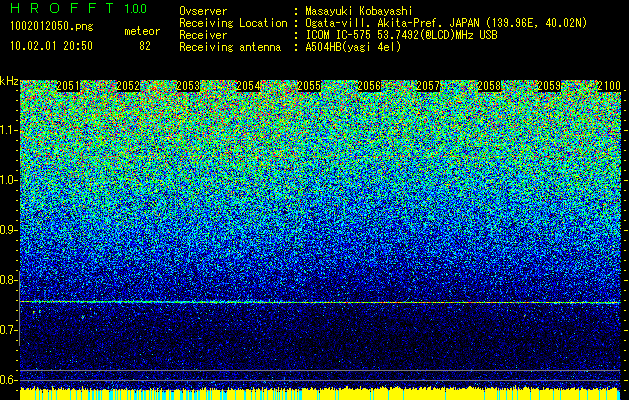Click the 0.6 kHz axis label
This screenshot has height=400, width=629.
click(x=8, y=380)
